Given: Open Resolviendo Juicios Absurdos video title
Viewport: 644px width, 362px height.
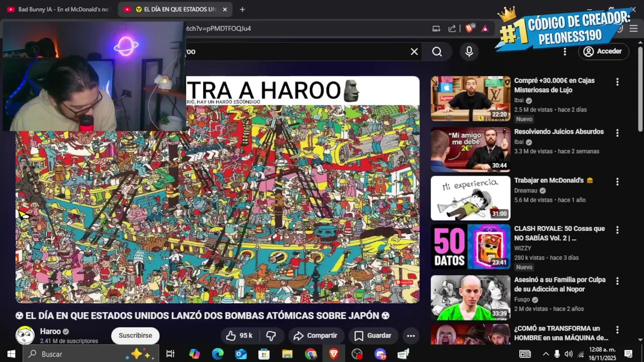Looking at the screenshot, I should pos(559,132).
